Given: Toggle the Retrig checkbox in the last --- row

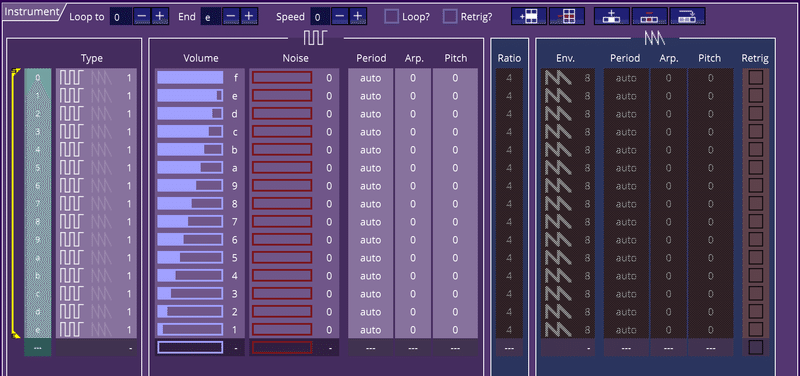Looking at the screenshot, I should tap(756, 347).
